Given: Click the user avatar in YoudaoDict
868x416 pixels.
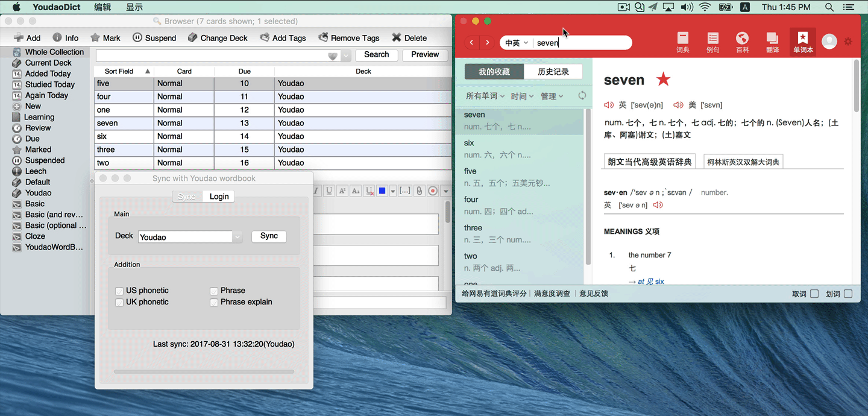Looking at the screenshot, I should point(829,42).
